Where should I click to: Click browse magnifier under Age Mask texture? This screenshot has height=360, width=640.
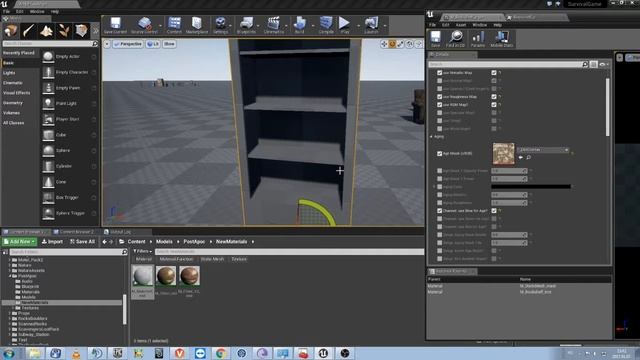529,157
